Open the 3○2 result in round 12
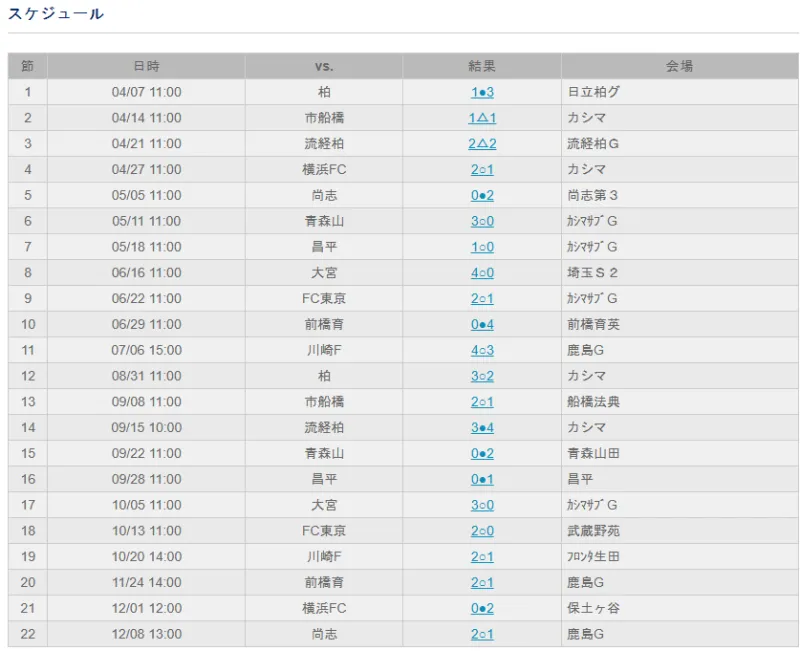The width and height of the screenshot is (800, 651). pyautogui.click(x=482, y=376)
